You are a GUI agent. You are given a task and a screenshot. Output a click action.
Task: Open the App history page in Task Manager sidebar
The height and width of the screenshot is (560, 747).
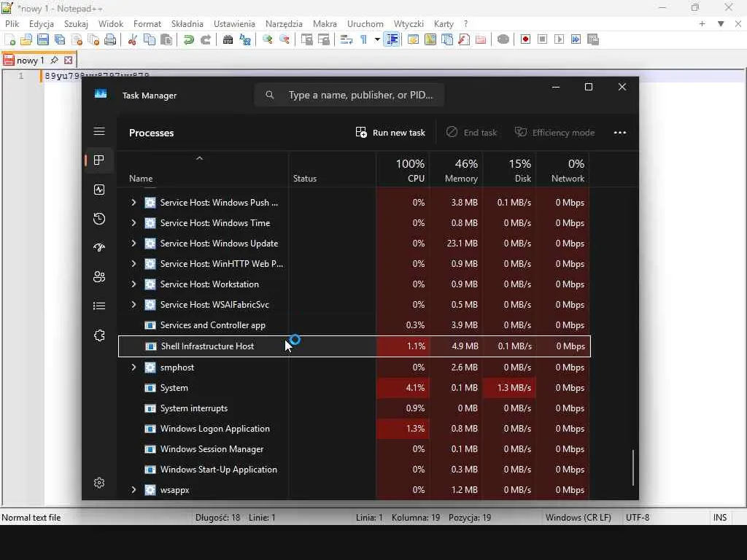[x=99, y=219]
